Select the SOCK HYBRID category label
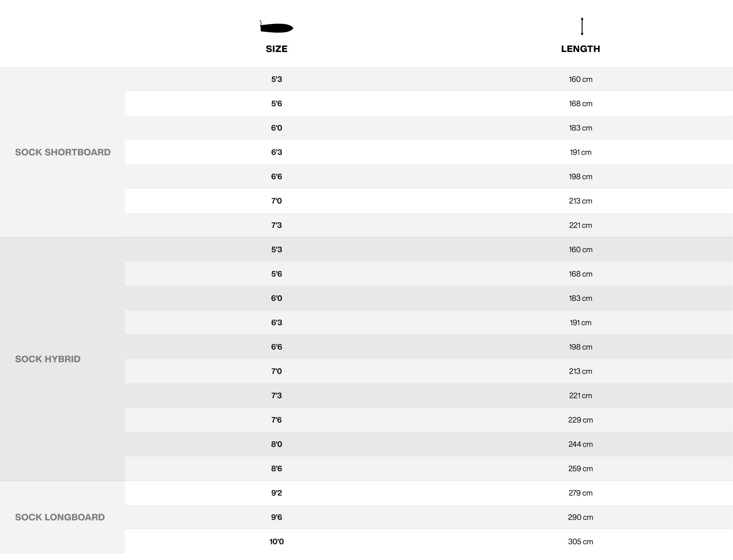This screenshot has width=733, height=560. click(48, 359)
